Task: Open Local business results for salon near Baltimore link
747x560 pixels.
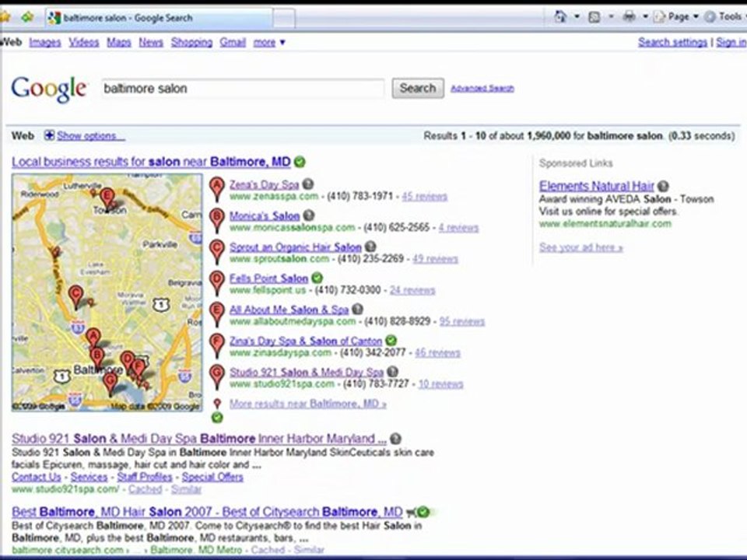Action: tap(151, 162)
